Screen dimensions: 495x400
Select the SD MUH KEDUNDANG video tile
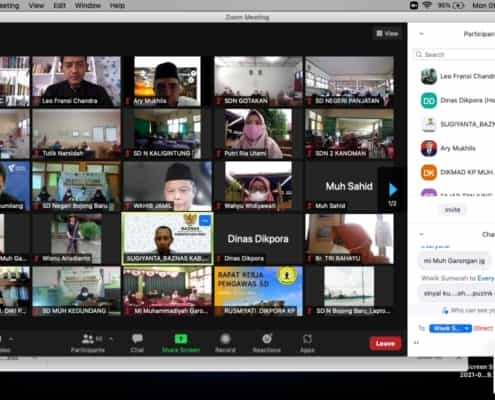pos(76,291)
